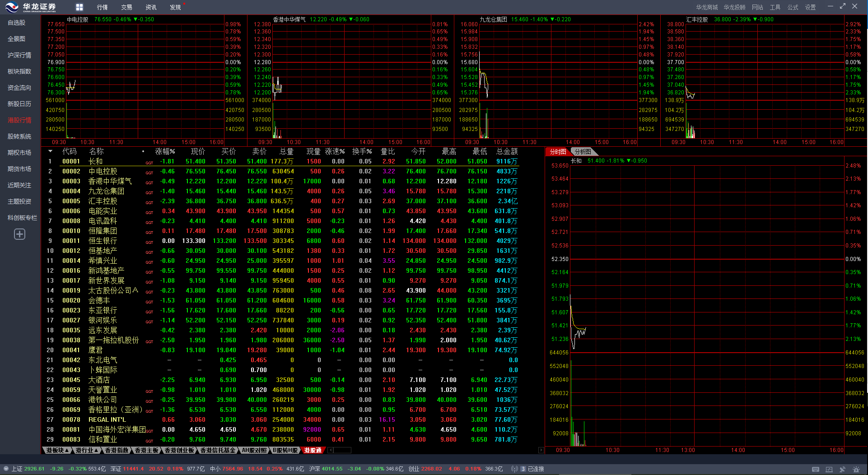Image resolution: width=868 pixels, height=475 pixels.
Task: Open the chart monitor icon in status bar
Action: point(829,469)
